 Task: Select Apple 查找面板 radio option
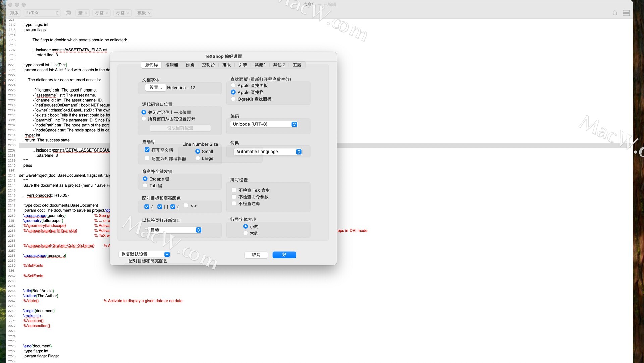click(x=233, y=86)
